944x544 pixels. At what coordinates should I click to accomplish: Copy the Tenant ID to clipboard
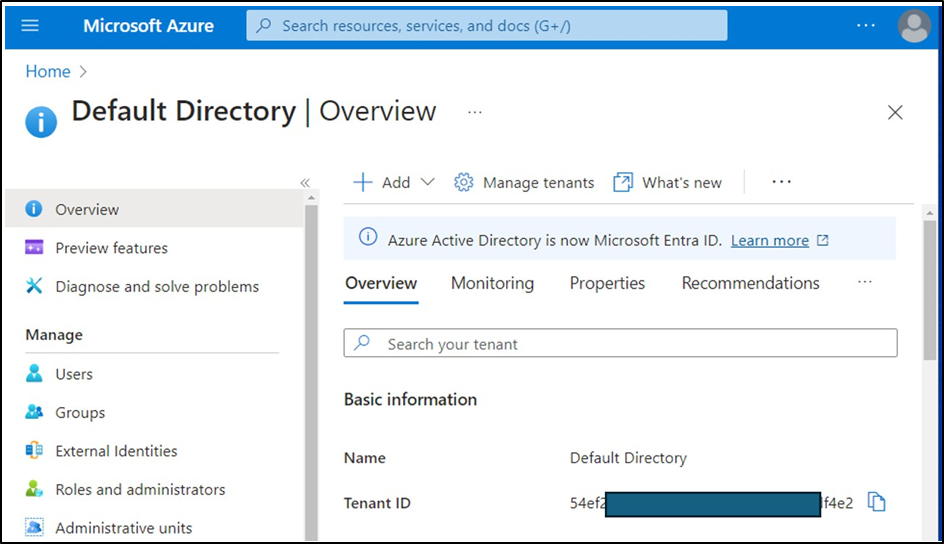tap(877, 502)
